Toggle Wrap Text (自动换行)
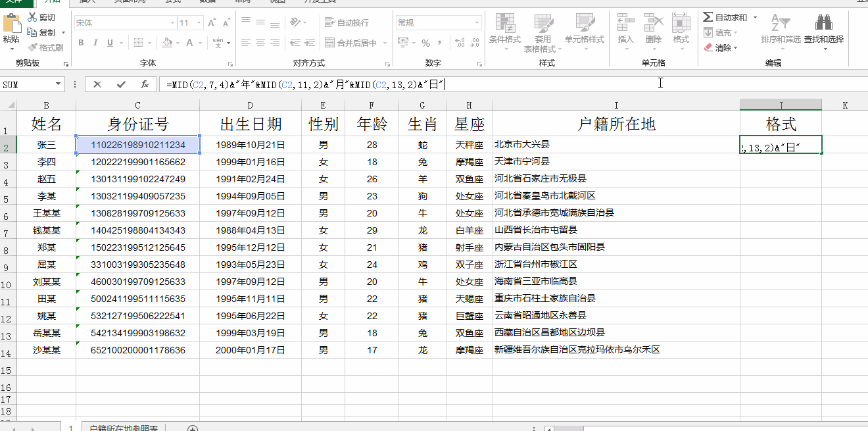Viewport: 868px width, 431px height. point(347,23)
